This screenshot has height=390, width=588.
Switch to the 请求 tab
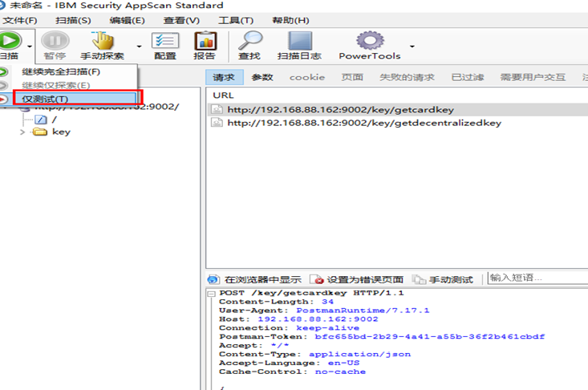coord(224,77)
